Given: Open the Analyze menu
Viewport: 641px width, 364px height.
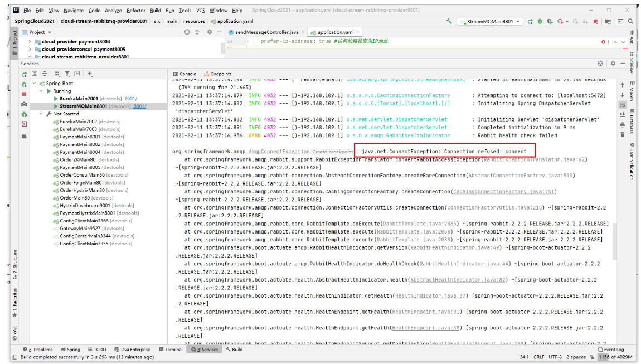Looking at the screenshot, I should tap(113, 10).
